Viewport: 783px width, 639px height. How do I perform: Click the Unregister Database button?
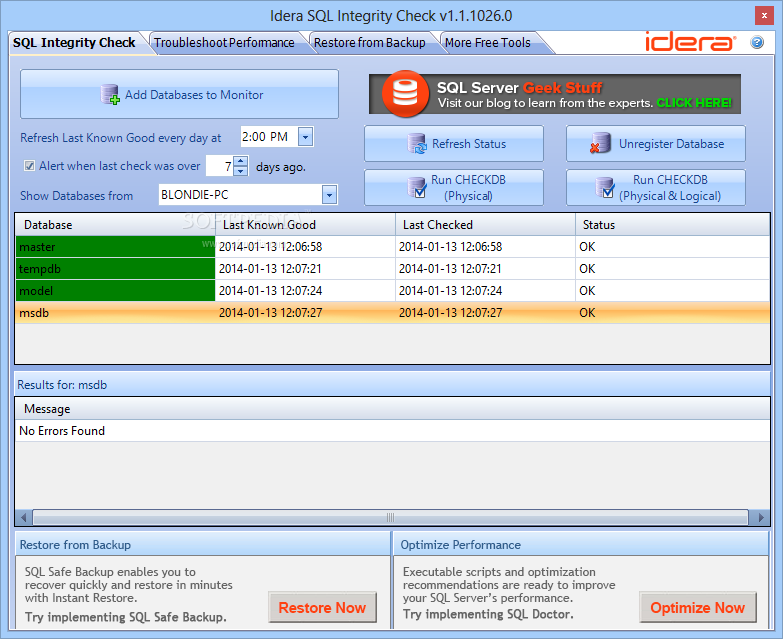[x=656, y=144]
